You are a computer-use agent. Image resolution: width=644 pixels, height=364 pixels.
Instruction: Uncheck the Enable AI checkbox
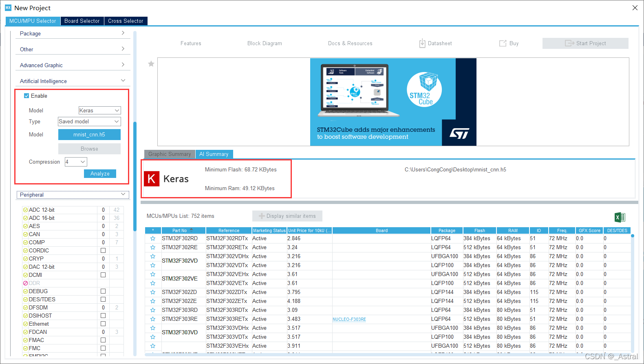click(26, 96)
